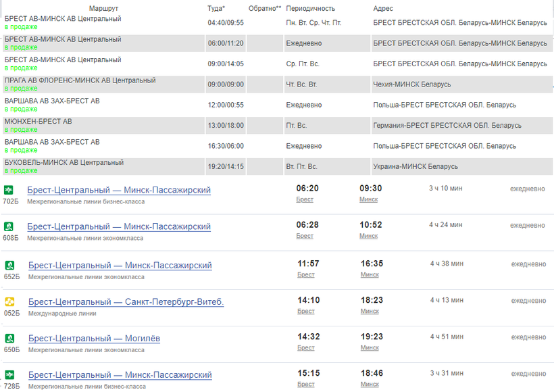Click the yellow international train icon 052Б

pyautogui.click(x=9, y=301)
